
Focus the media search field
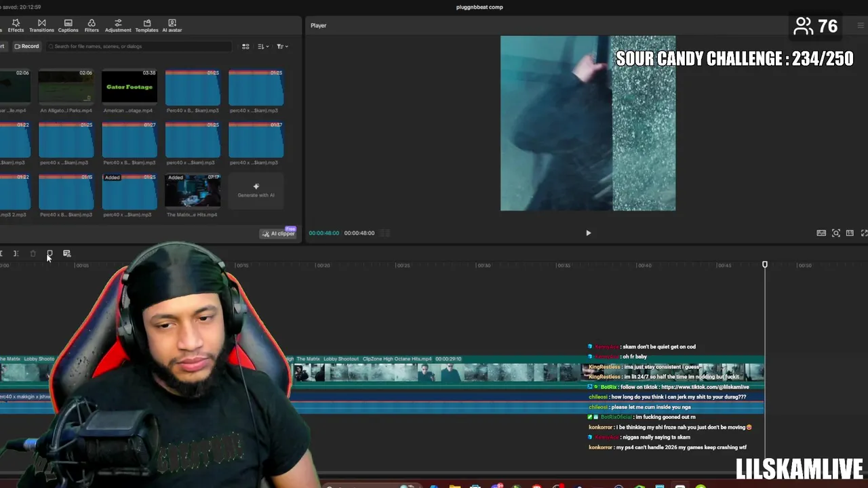[139, 46]
